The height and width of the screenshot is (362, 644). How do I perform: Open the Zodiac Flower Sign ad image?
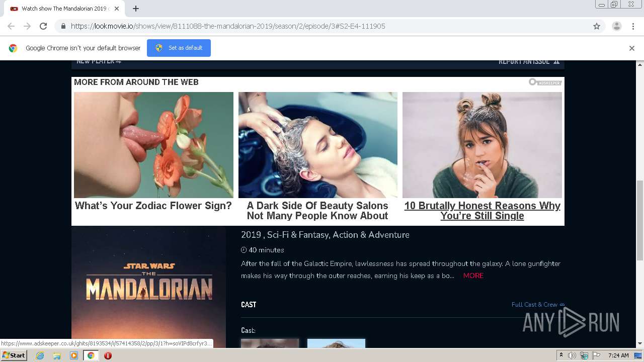[x=153, y=145]
